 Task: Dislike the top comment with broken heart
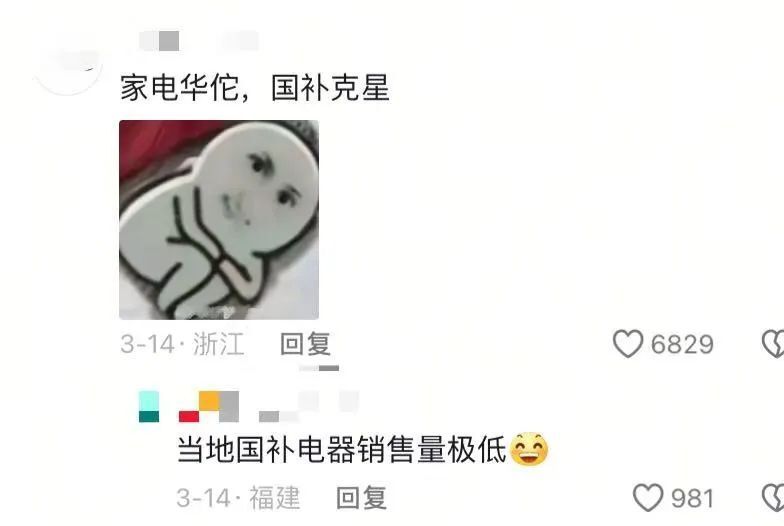tap(773, 344)
